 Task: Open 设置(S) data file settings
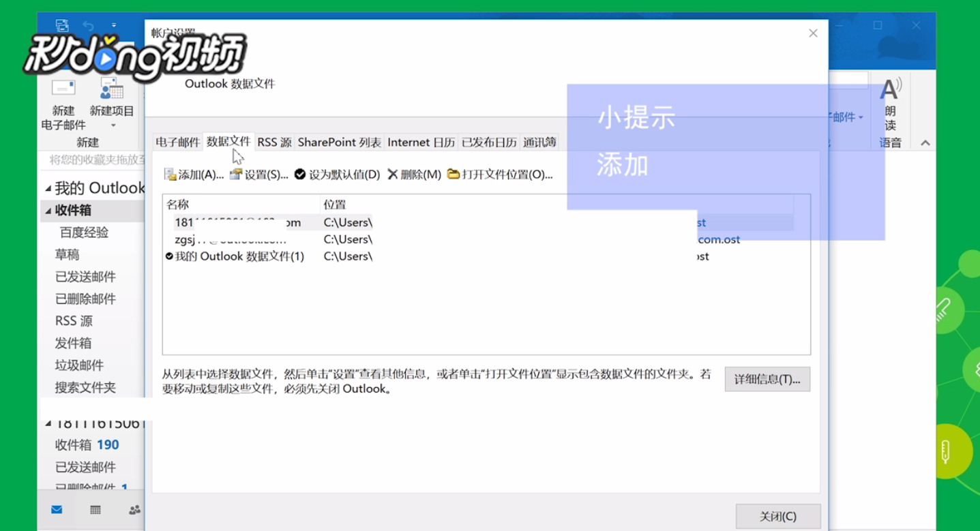click(259, 175)
